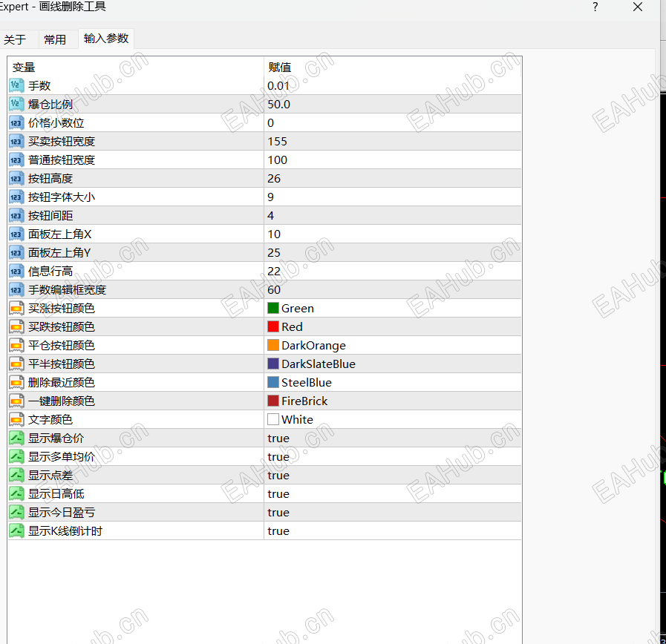
Task: Click the integer icon beside 面板左上角X
Action: [x=16, y=234]
